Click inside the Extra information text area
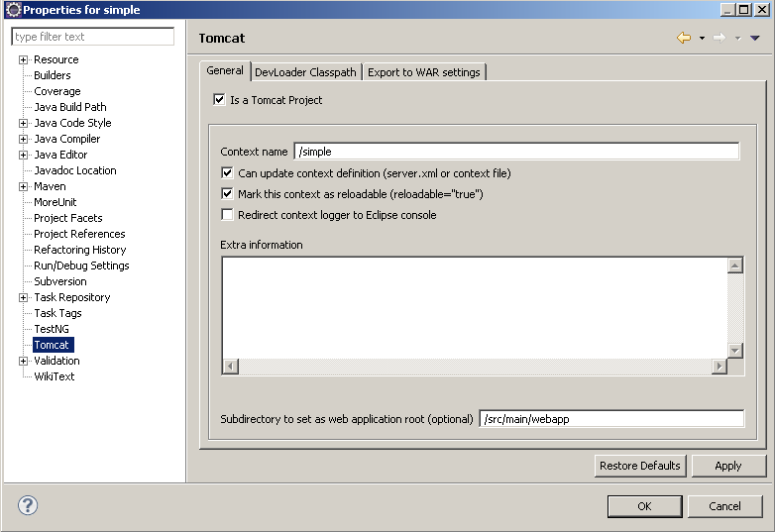775x532 pixels. click(475, 308)
